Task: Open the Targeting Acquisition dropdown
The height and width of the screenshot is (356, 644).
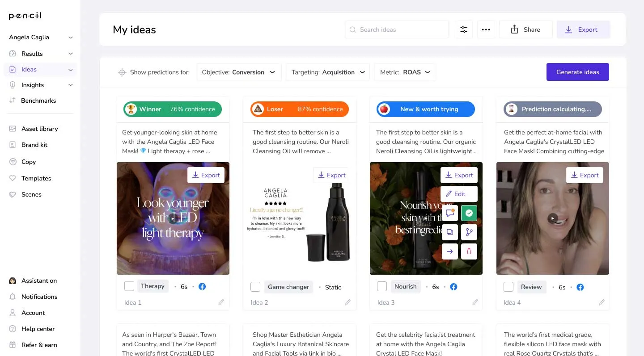Action: click(x=328, y=72)
